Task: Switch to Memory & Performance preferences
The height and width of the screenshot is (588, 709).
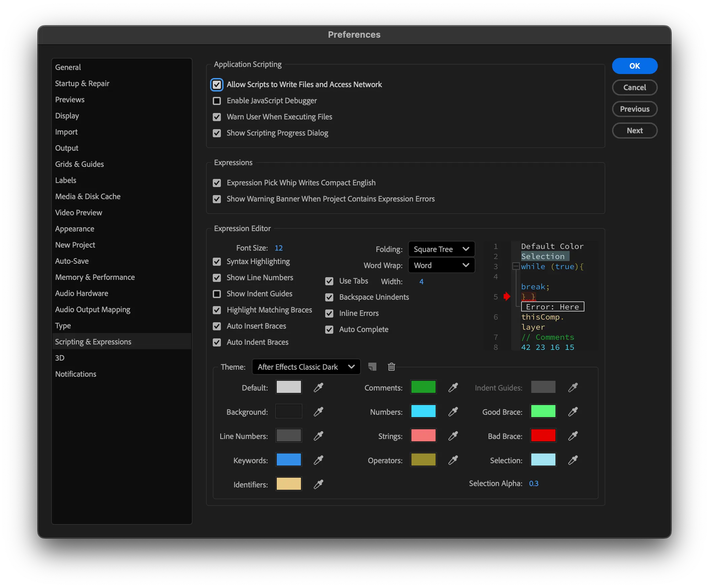Action: coord(95,277)
